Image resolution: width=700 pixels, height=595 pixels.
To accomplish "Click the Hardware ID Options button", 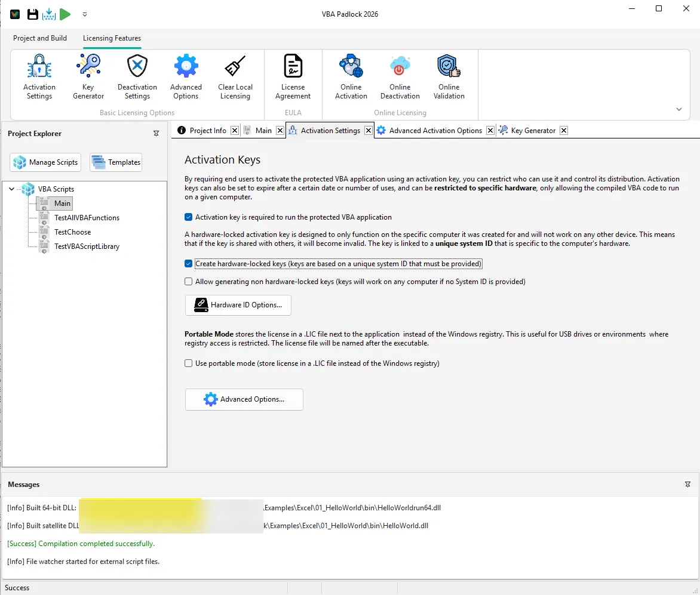I will [x=238, y=305].
